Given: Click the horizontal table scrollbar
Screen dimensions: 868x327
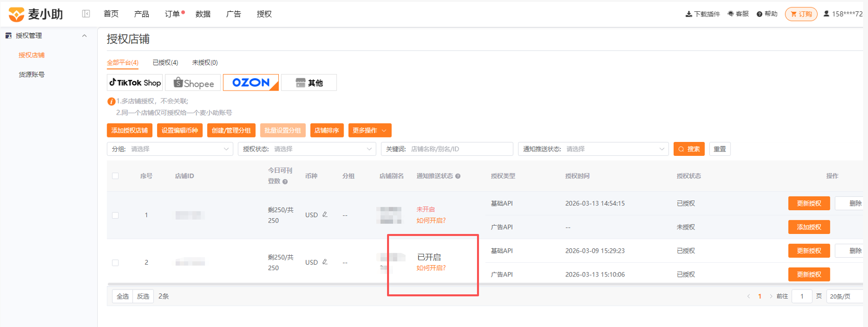Looking at the screenshot, I should tap(485, 284).
